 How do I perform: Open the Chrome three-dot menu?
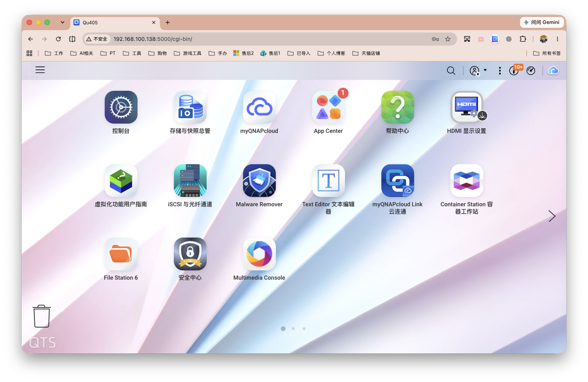coord(557,39)
